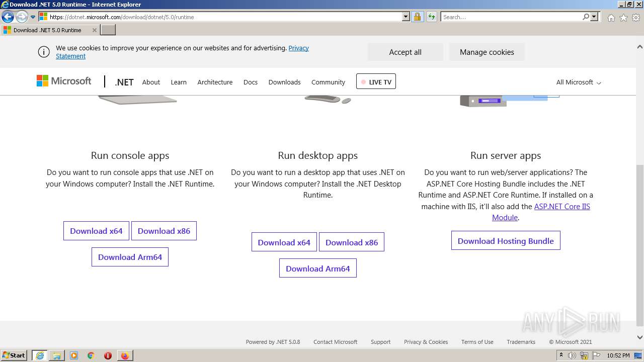644x362 pixels.
Task: Expand the address bar autocomplete dropdown
Action: (x=406, y=17)
